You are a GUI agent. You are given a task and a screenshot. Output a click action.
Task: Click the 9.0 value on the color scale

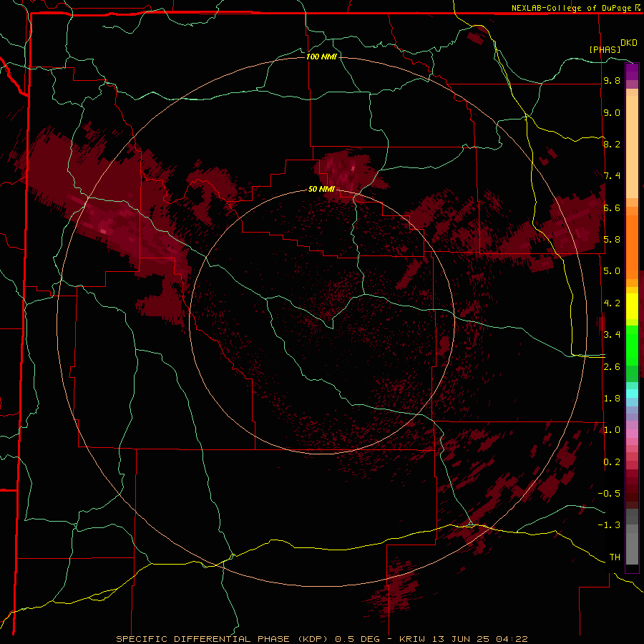(x=612, y=112)
